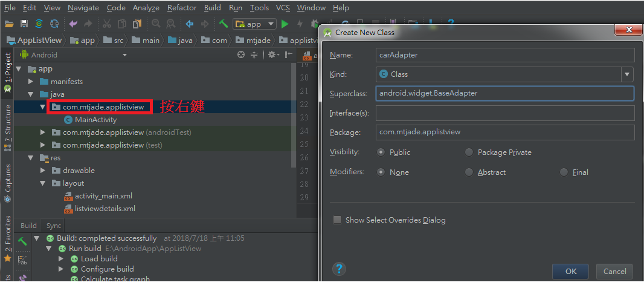Click the empty Interface(s) field
The height and width of the screenshot is (294, 644).
(505, 113)
